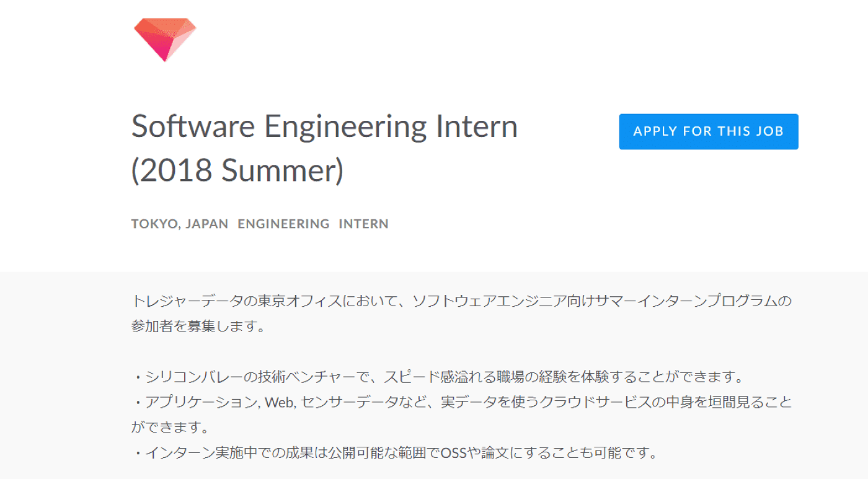Select the TOKYO, JAPAN location tag
868x479 pixels.
(x=180, y=224)
